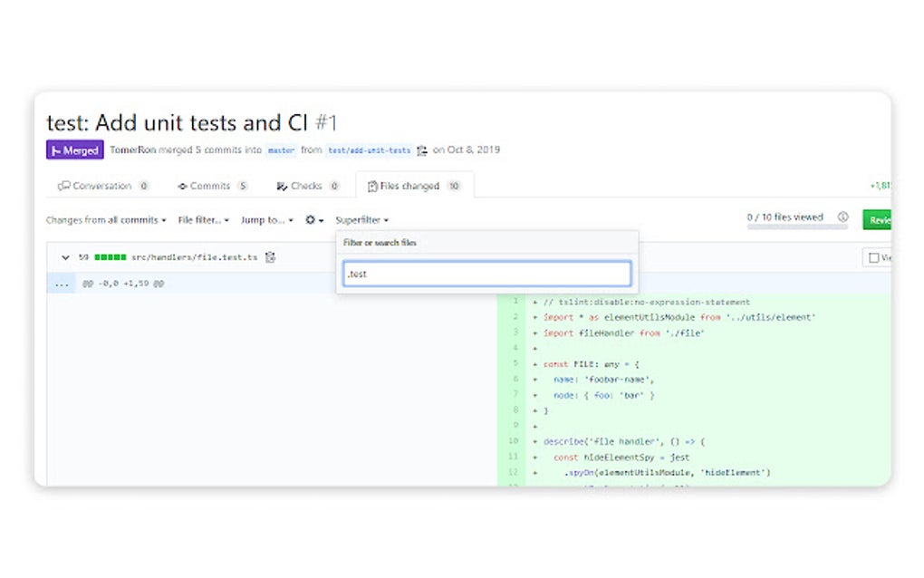Click the files viewed progress bar
924x578 pixels.
coord(797,226)
